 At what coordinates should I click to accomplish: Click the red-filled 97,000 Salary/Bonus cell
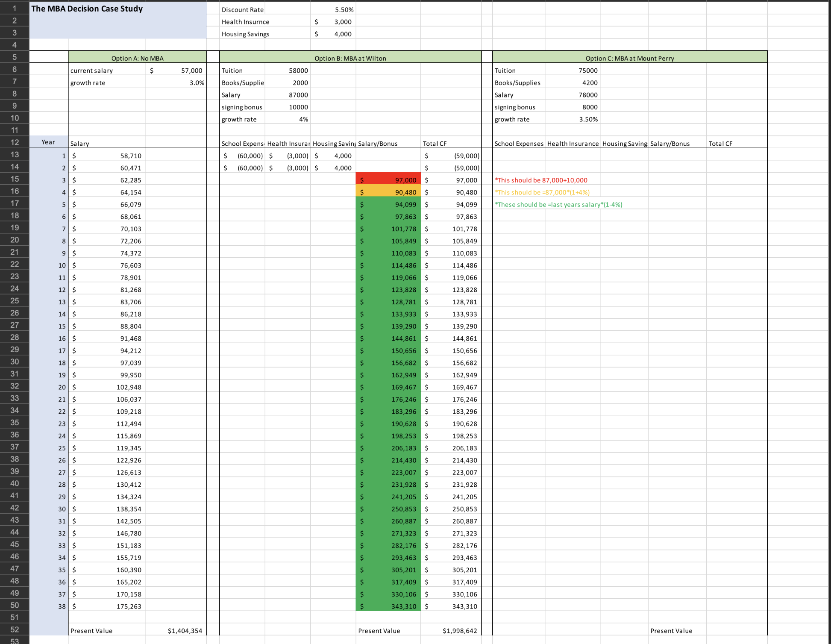388,180
